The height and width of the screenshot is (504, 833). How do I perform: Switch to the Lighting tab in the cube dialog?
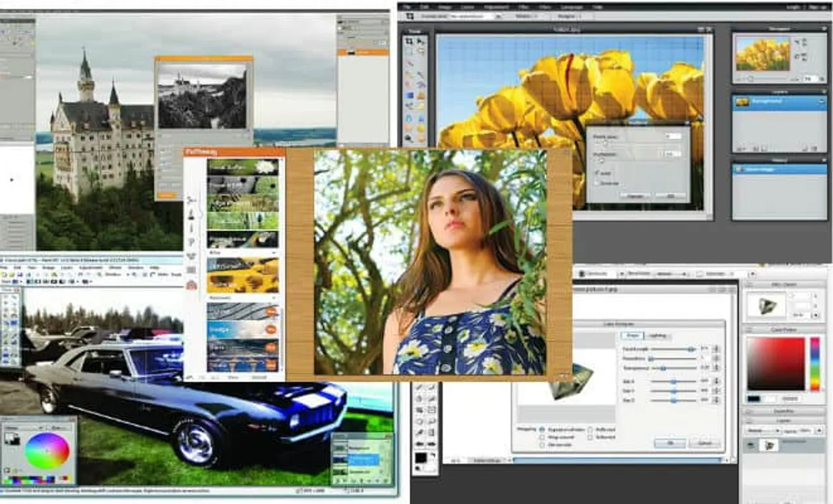pos(657,336)
